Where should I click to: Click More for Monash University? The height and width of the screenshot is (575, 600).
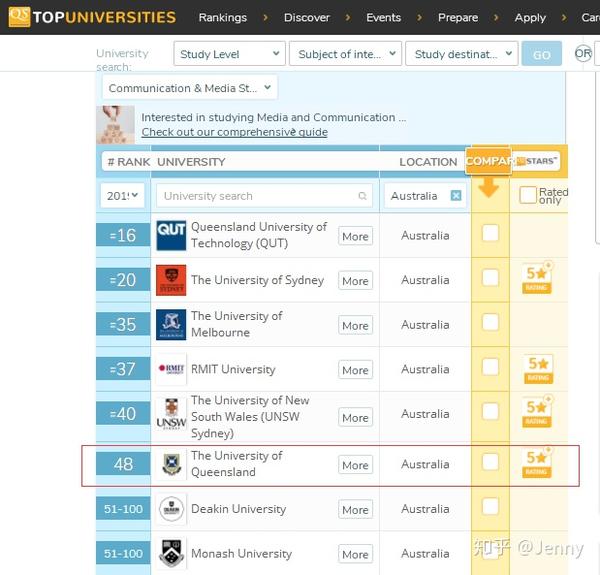click(355, 554)
